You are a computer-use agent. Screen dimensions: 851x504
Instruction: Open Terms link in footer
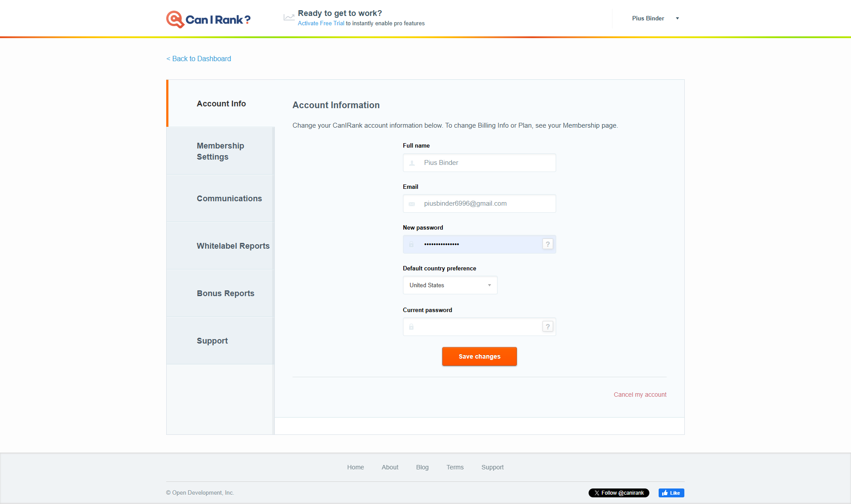(455, 467)
